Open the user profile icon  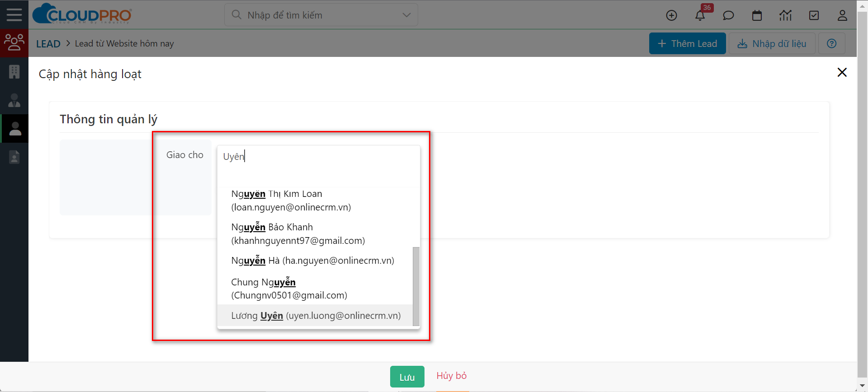pyautogui.click(x=842, y=15)
